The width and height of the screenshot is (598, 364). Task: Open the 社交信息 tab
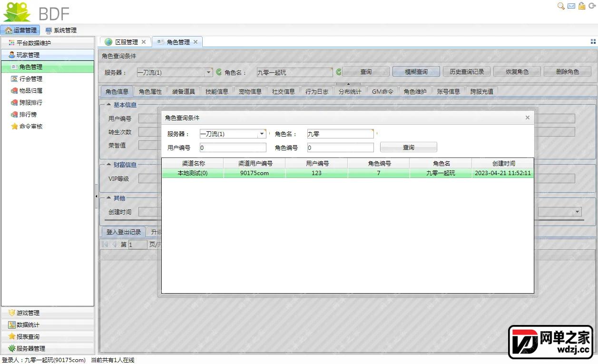point(284,91)
